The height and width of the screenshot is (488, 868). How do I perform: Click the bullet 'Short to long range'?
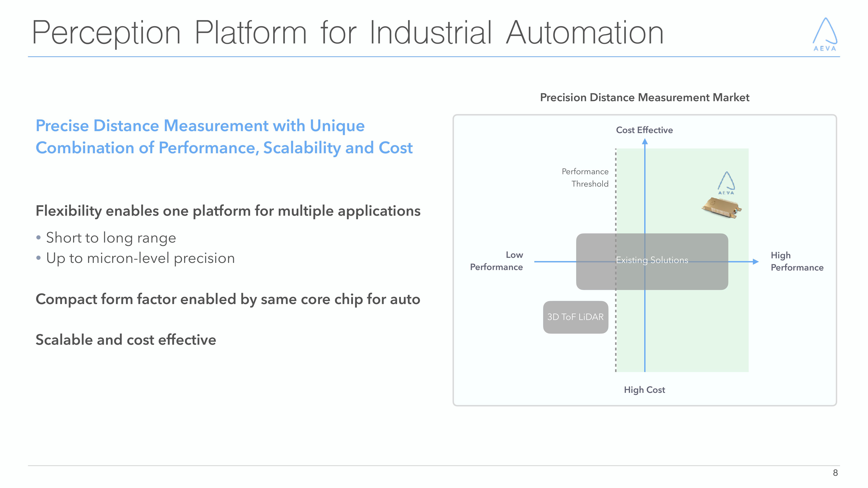[111, 238]
